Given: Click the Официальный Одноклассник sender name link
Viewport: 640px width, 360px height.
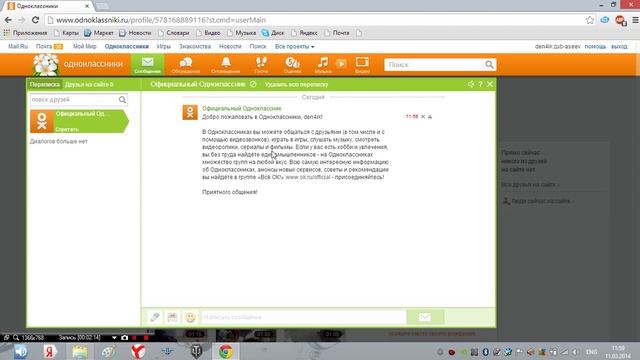Looking at the screenshot, I should 242,109.
